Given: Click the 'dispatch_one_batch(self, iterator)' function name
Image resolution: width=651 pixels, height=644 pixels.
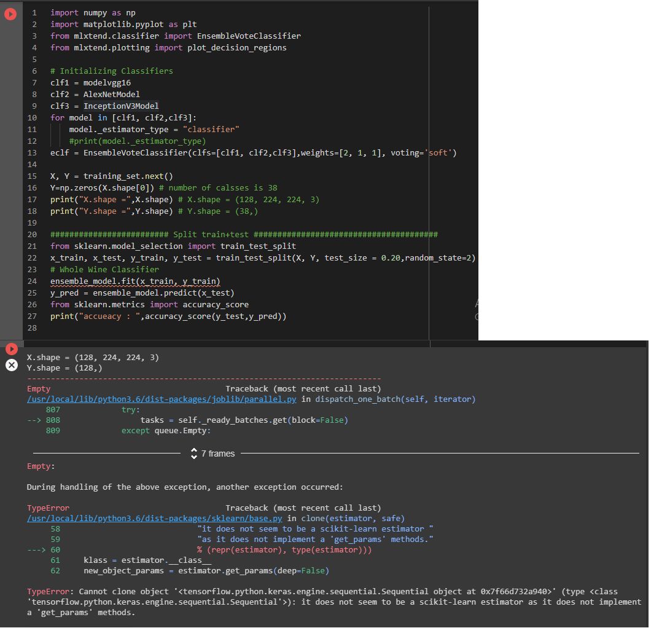Looking at the screenshot, I should pyautogui.click(x=396, y=399).
